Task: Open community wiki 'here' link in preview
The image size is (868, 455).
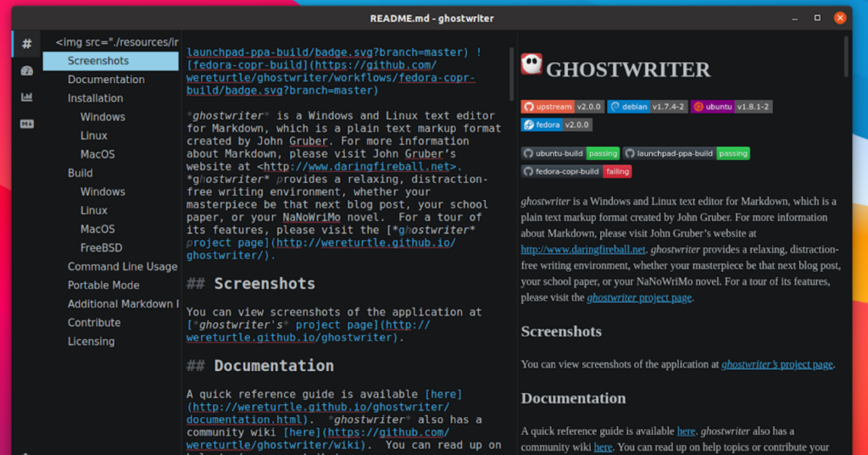Action: (x=603, y=447)
